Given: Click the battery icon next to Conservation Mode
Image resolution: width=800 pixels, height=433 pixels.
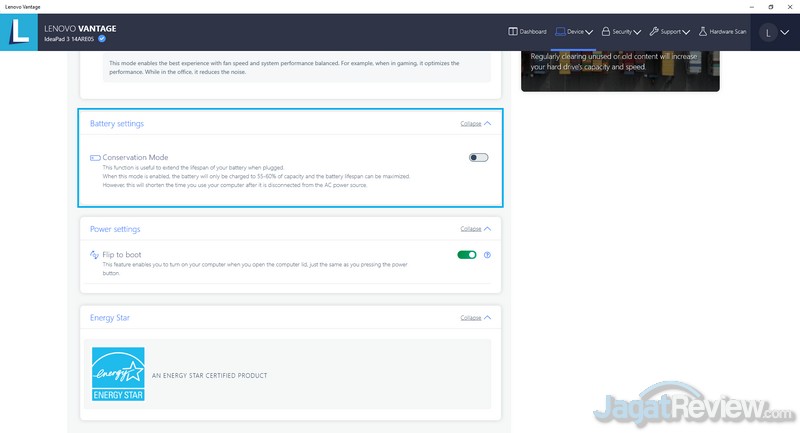Looking at the screenshot, I should coord(95,158).
